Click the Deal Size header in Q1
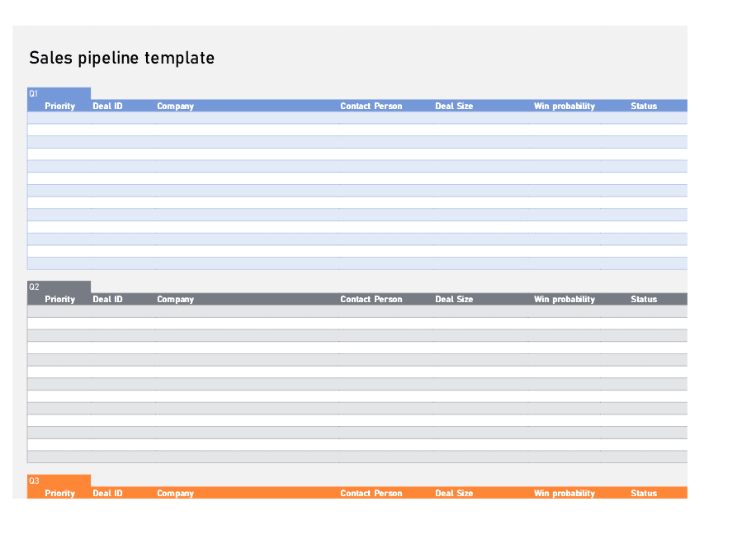Viewport: 756px width, 535px height. click(x=454, y=106)
